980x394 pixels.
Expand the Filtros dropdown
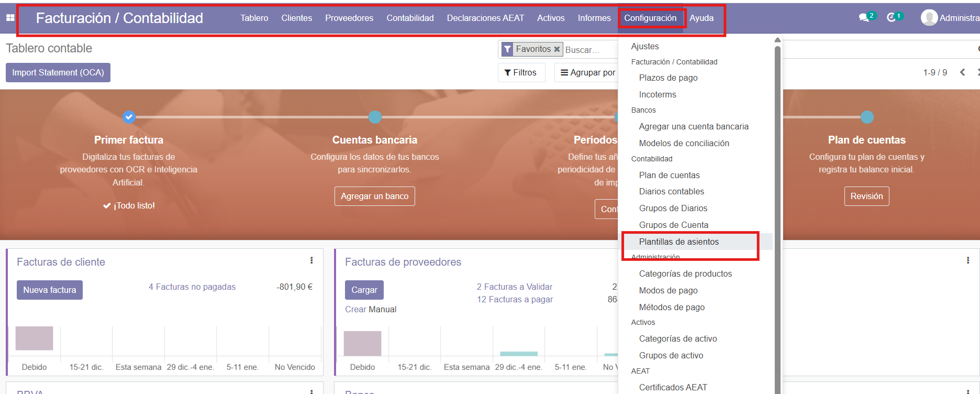521,72
